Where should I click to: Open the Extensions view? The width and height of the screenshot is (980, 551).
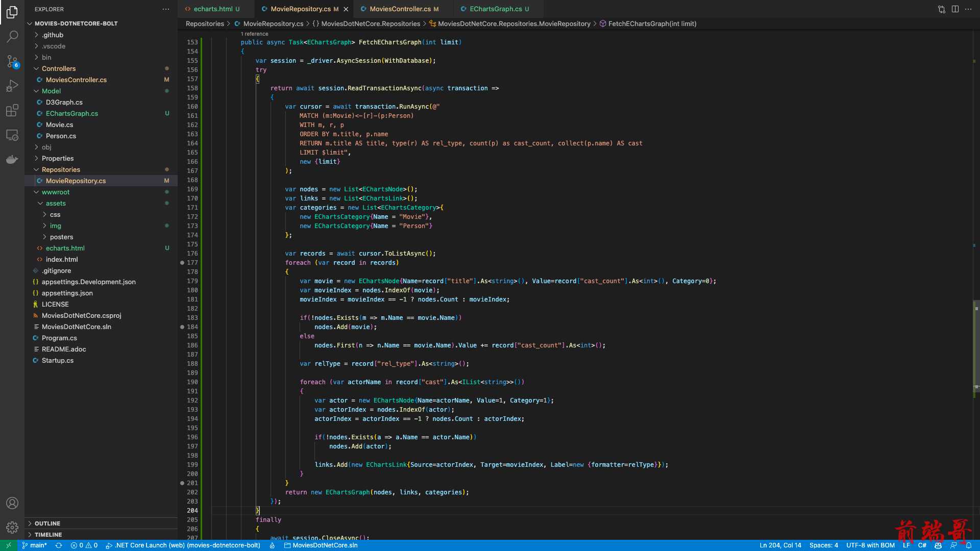coord(12,110)
